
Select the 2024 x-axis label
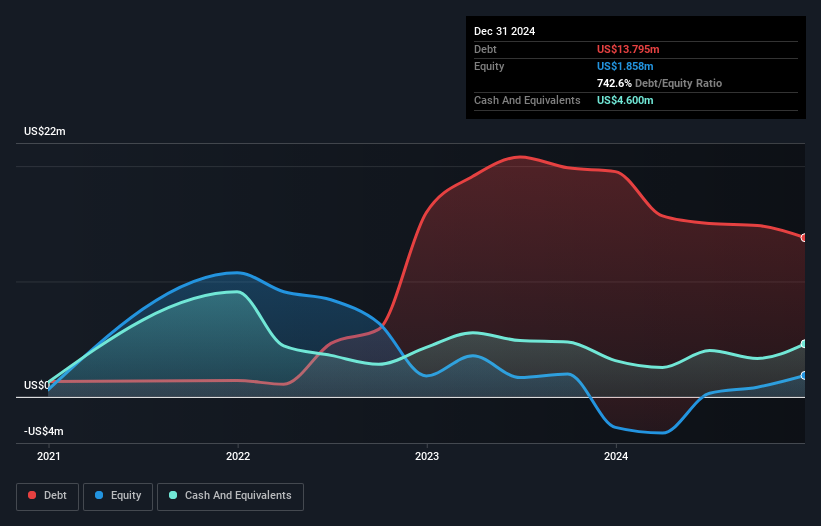point(616,456)
